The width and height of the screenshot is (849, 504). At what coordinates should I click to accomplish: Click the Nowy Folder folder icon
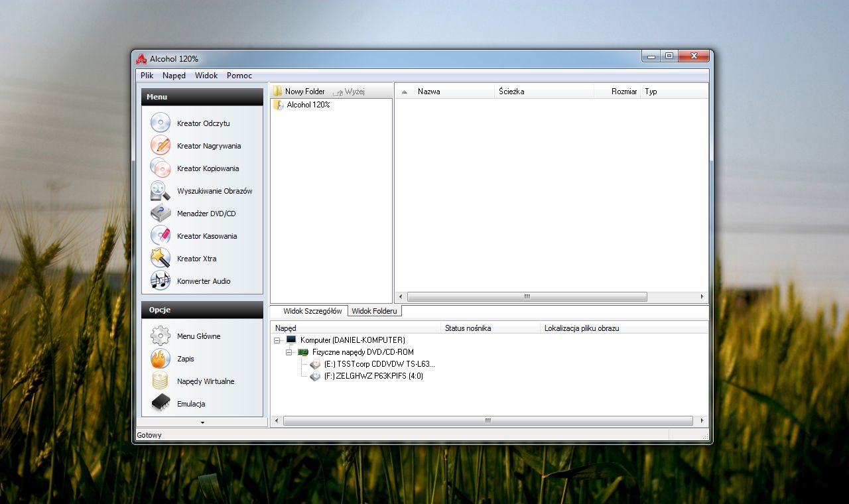(x=278, y=92)
